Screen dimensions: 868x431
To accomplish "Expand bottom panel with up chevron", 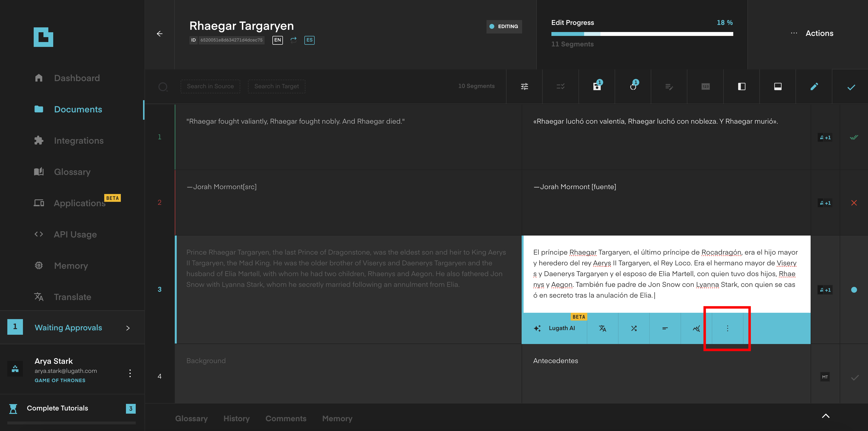I will [x=826, y=416].
